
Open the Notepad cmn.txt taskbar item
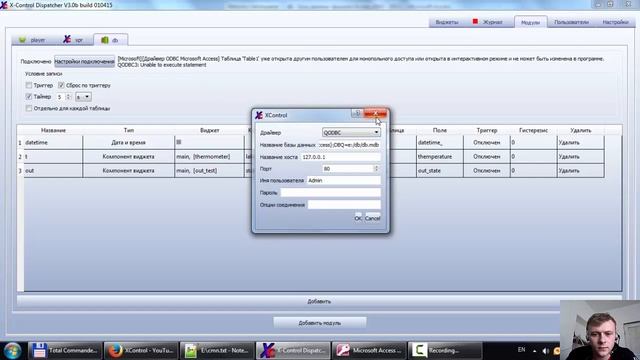pyautogui.click(x=217, y=350)
